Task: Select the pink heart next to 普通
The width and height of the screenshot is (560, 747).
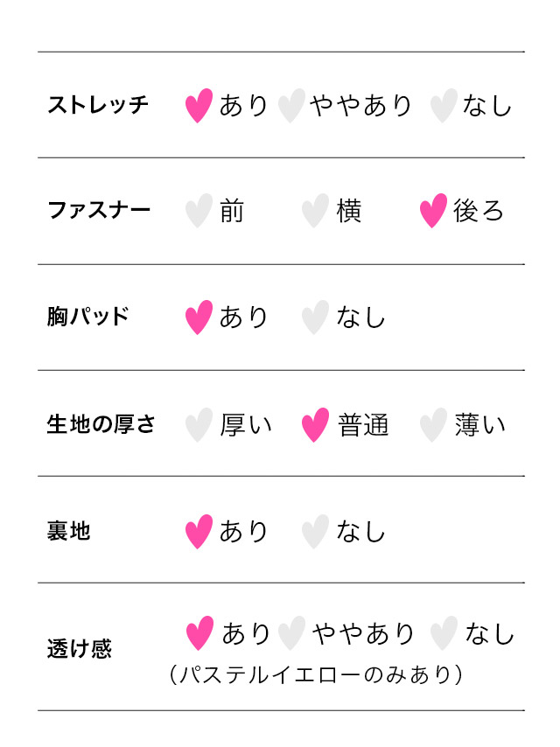Action: coord(315,425)
